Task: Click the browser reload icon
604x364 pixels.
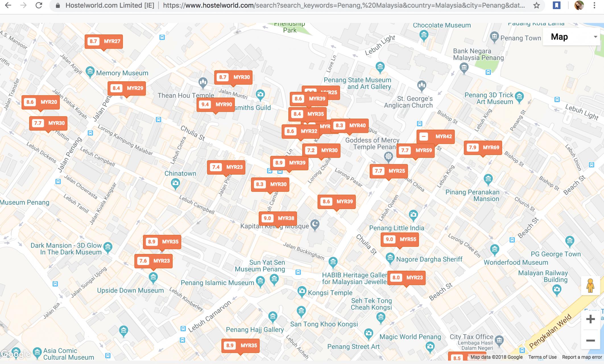Action: [39, 5]
